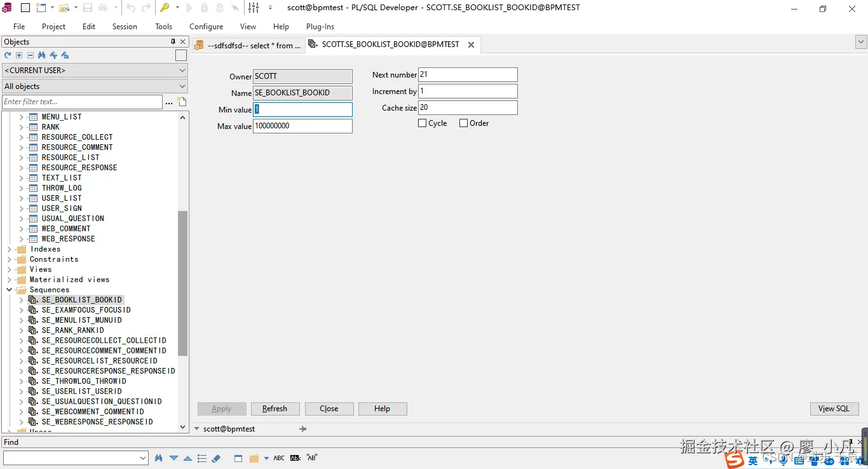Image resolution: width=868 pixels, height=469 pixels.
Task: Open the <CURRENT USER> dropdown
Action: click(x=182, y=70)
